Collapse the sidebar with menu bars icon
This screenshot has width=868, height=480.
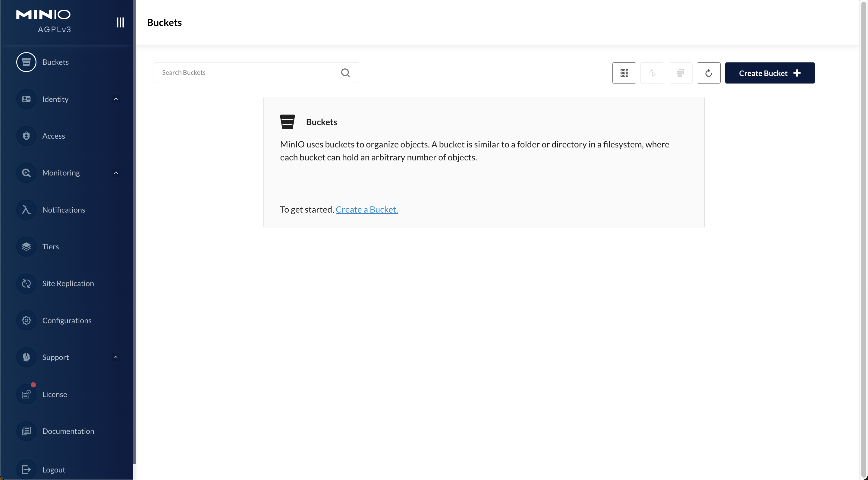[120, 22]
